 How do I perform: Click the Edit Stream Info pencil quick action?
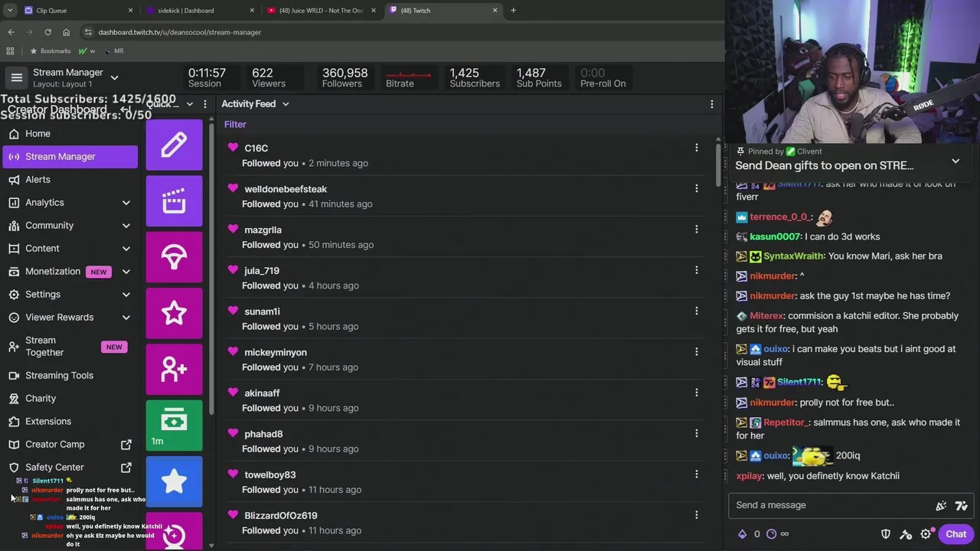coord(174,144)
